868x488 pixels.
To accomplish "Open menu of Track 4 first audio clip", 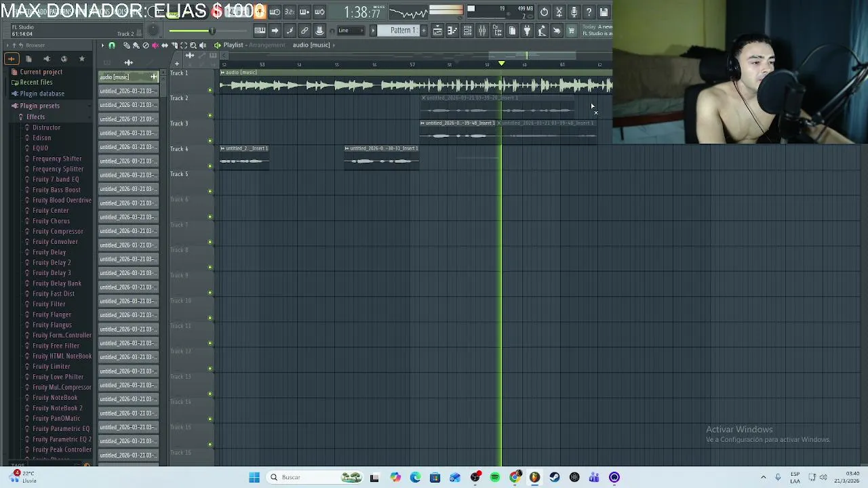I will coord(222,148).
